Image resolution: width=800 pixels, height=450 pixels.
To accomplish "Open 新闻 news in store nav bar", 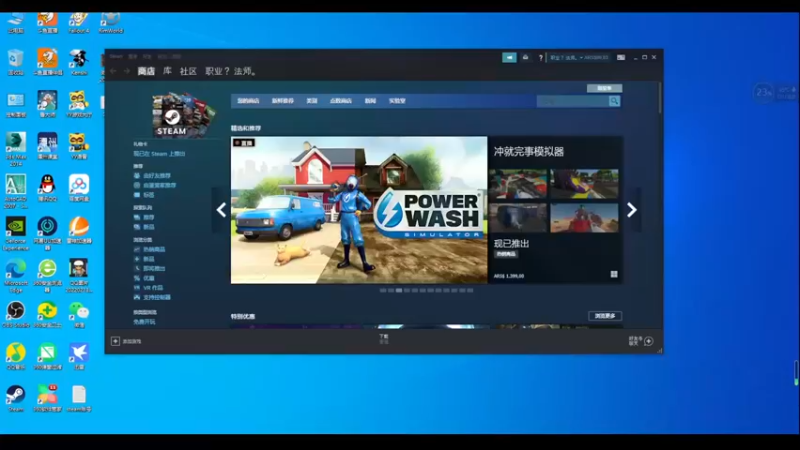I will 370,101.
